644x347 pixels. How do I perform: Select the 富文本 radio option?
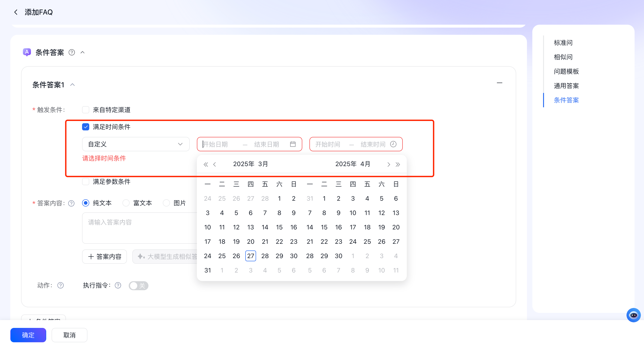[126, 203]
